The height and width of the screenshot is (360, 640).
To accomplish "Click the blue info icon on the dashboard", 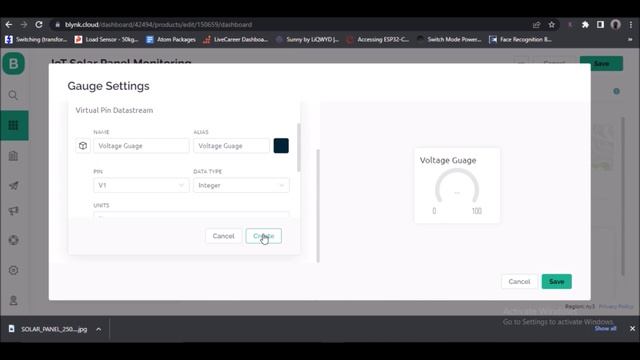I will tap(616, 91).
